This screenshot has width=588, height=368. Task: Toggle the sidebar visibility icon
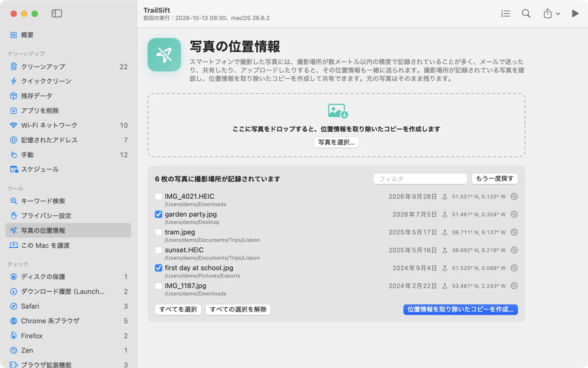(x=57, y=14)
